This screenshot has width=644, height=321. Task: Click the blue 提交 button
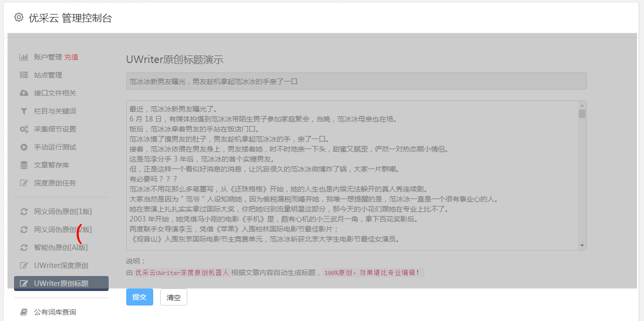click(x=140, y=297)
